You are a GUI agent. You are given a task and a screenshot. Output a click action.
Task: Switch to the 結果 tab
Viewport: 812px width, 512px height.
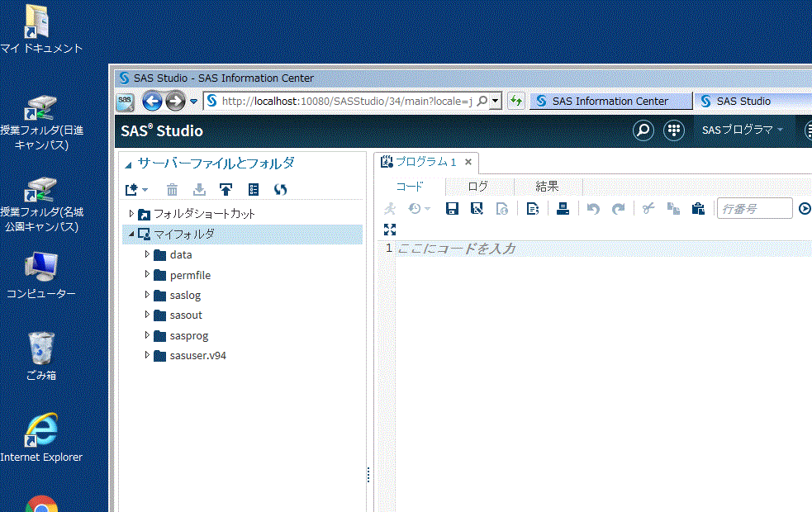coord(547,187)
